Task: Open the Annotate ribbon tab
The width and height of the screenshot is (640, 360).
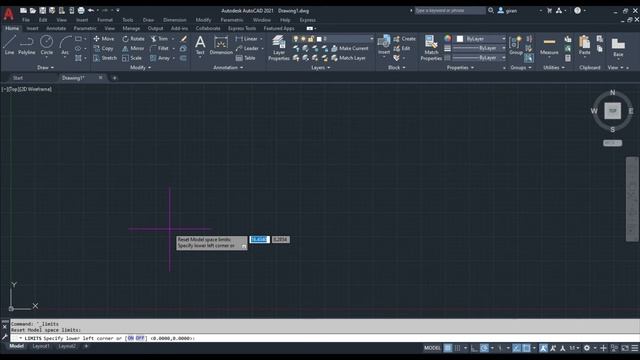Action: 56,29
